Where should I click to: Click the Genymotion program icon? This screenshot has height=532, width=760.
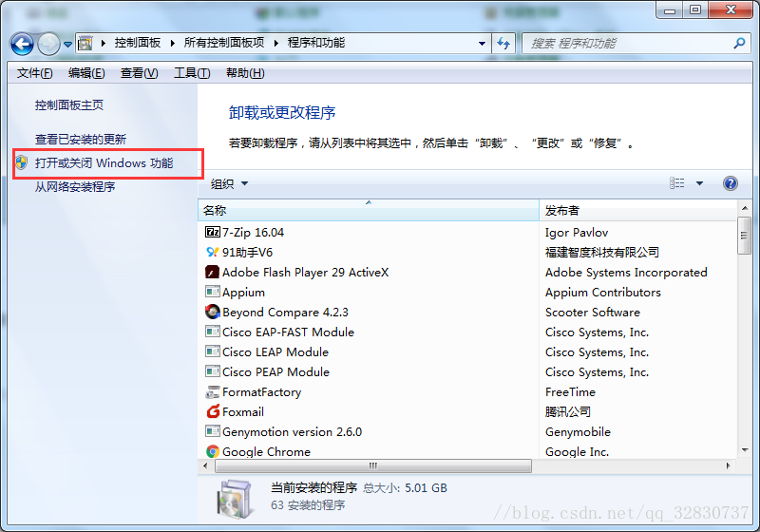point(212,430)
